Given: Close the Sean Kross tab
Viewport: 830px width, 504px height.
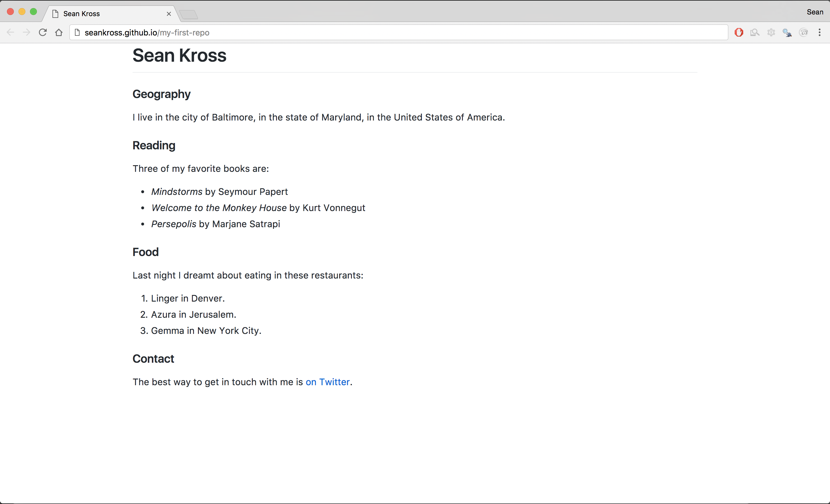Looking at the screenshot, I should (x=169, y=14).
